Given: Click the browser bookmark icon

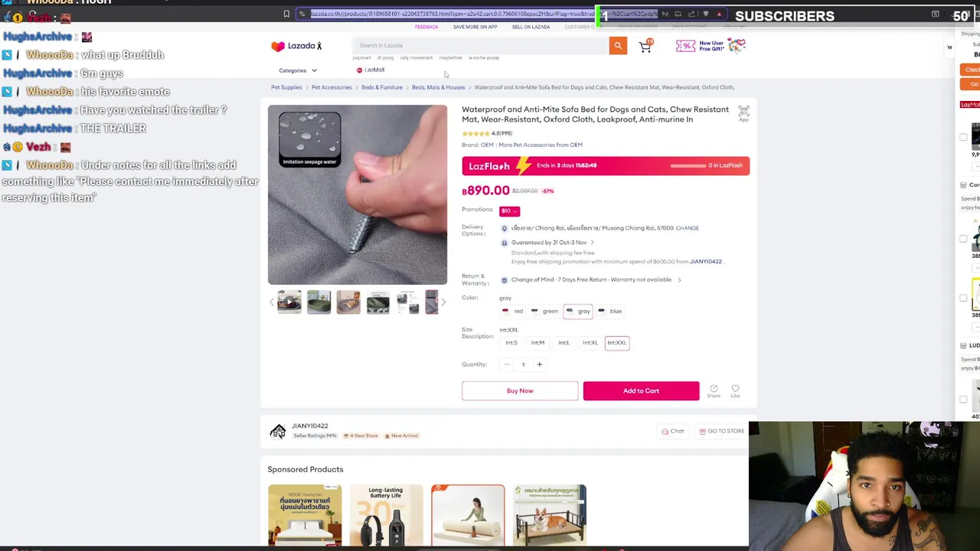Looking at the screenshot, I should (286, 14).
